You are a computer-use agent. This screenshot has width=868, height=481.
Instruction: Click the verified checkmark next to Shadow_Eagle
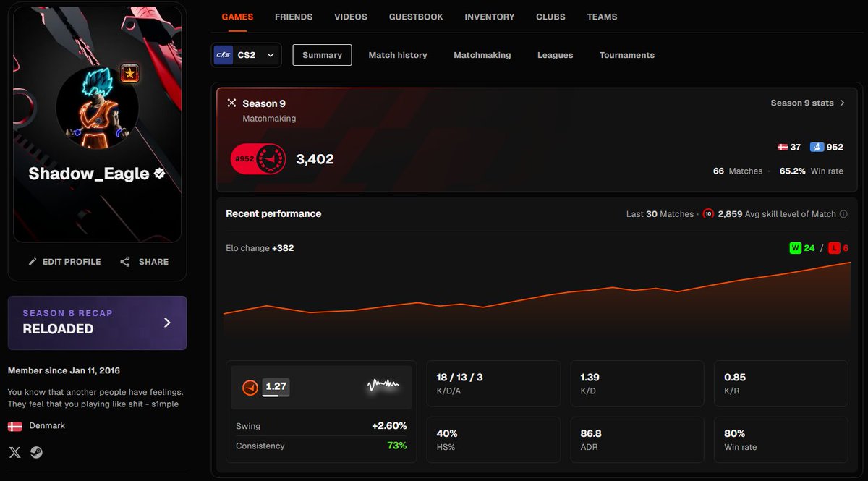(160, 174)
